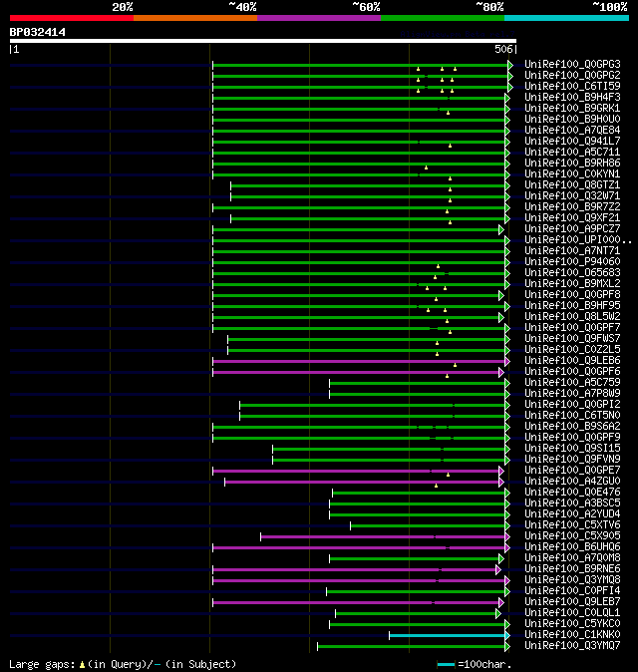This screenshot has width=638, height=672.
Task: Open the UniRef100_C6TI59 entry
Action: (572, 86)
